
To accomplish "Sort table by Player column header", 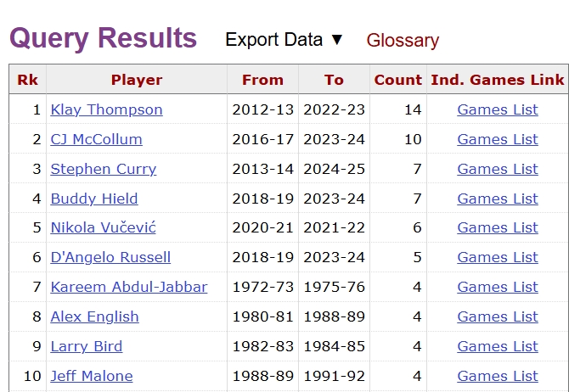I will 137,80.
